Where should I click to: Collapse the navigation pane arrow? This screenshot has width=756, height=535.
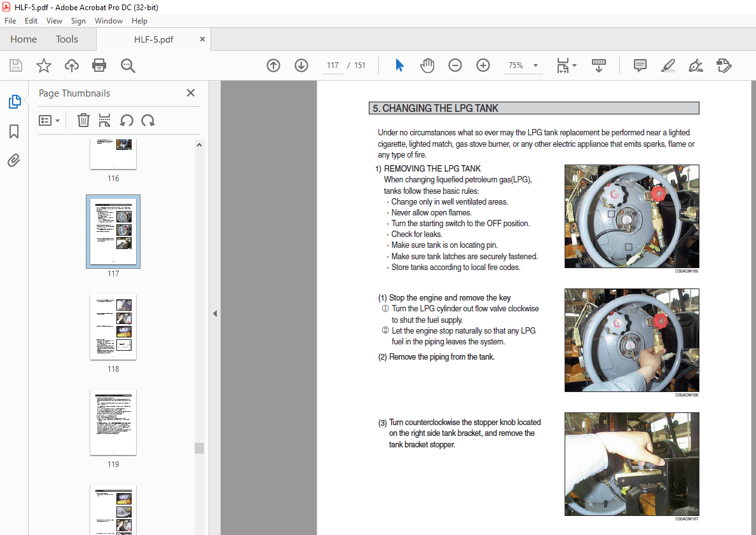[215, 313]
